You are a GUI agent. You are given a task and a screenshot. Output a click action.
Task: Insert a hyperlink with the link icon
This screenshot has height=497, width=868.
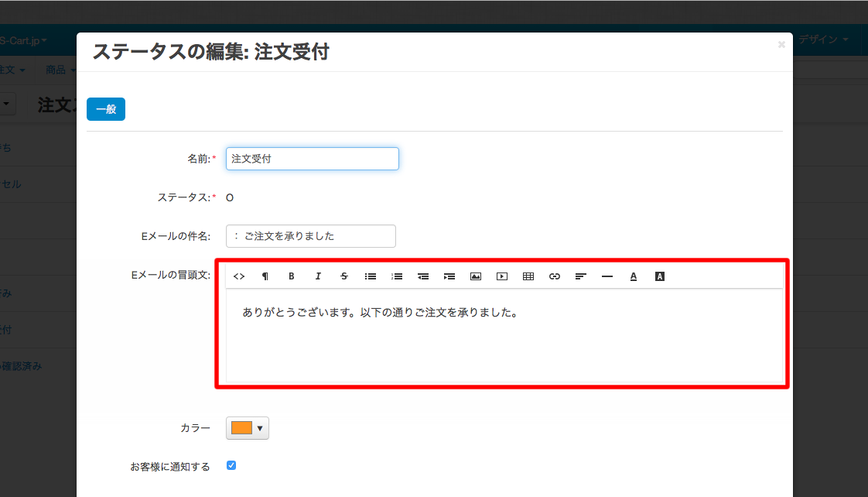coord(555,276)
